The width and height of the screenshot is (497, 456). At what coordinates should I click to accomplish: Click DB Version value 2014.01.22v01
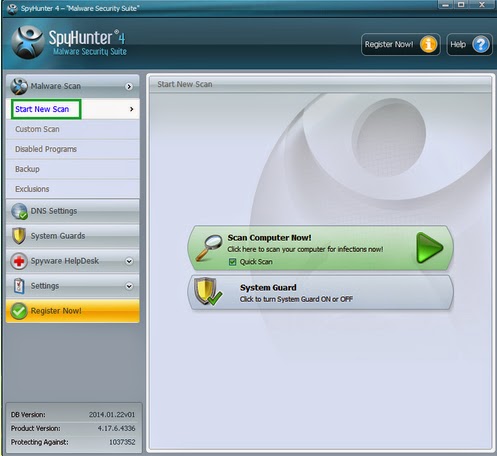tap(112, 415)
